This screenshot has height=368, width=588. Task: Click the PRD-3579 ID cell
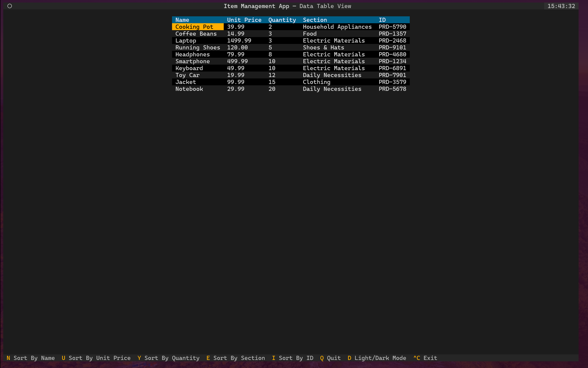[392, 82]
